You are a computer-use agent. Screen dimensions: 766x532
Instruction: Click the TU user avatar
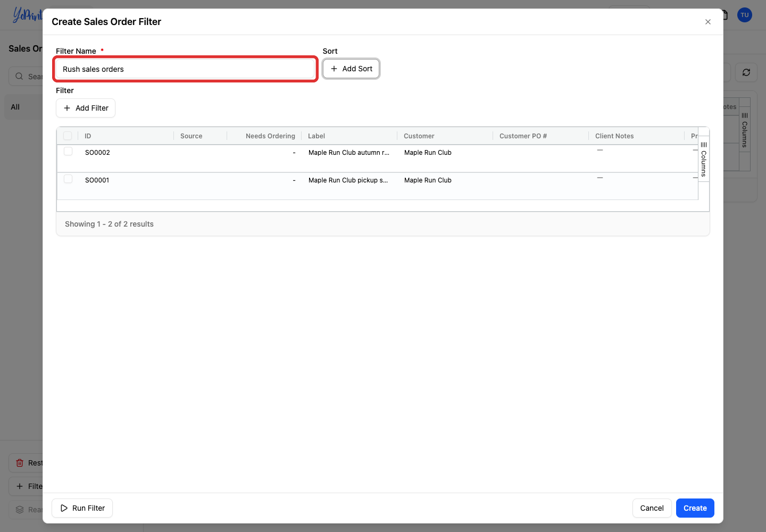tap(745, 15)
